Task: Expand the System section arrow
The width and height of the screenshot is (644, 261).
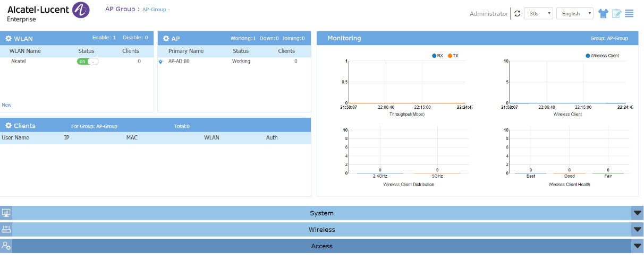Action: coord(638,213)
